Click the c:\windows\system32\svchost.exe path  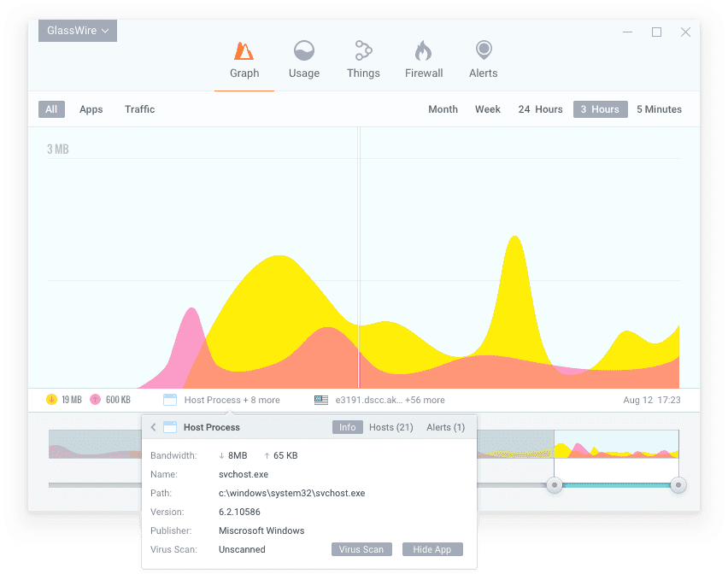click(x=291, y=493)
